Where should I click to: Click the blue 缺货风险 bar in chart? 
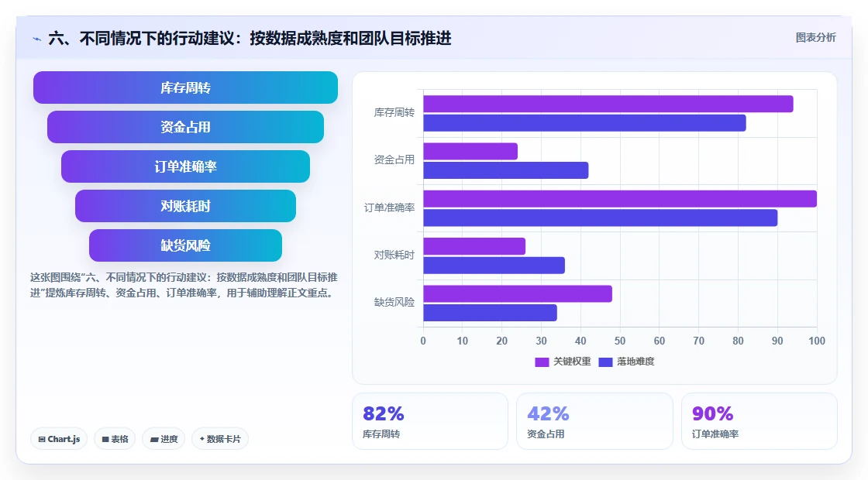[490, 313]
